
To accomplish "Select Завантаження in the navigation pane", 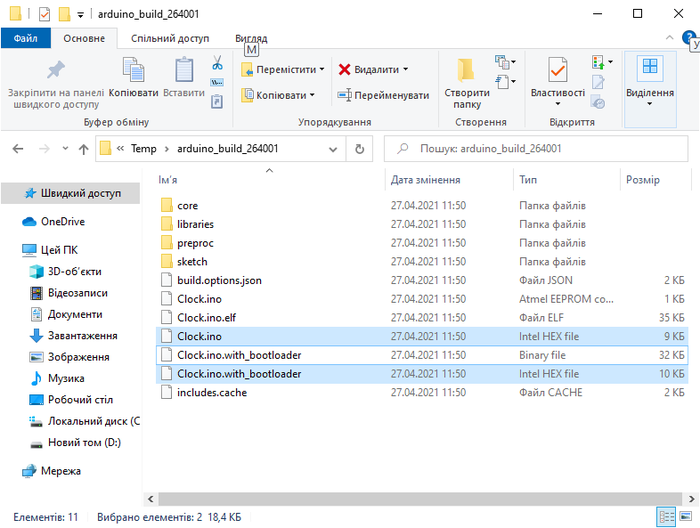I will pos(82,336).
